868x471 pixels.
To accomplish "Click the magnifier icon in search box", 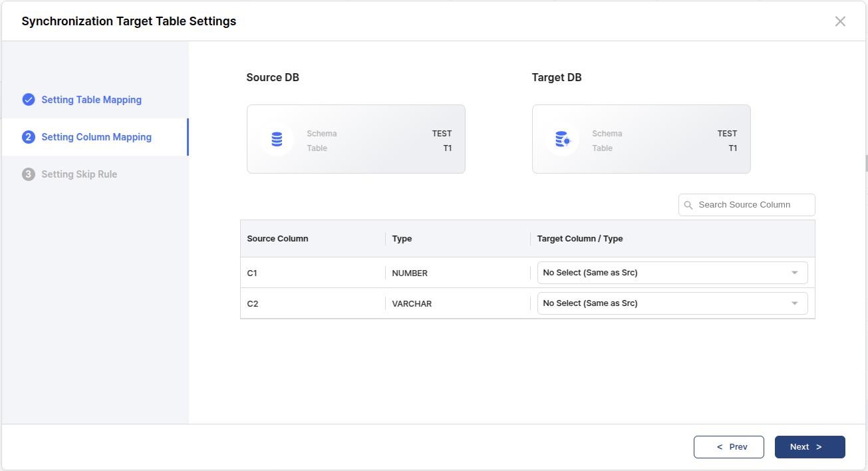I will click(688, 205).
